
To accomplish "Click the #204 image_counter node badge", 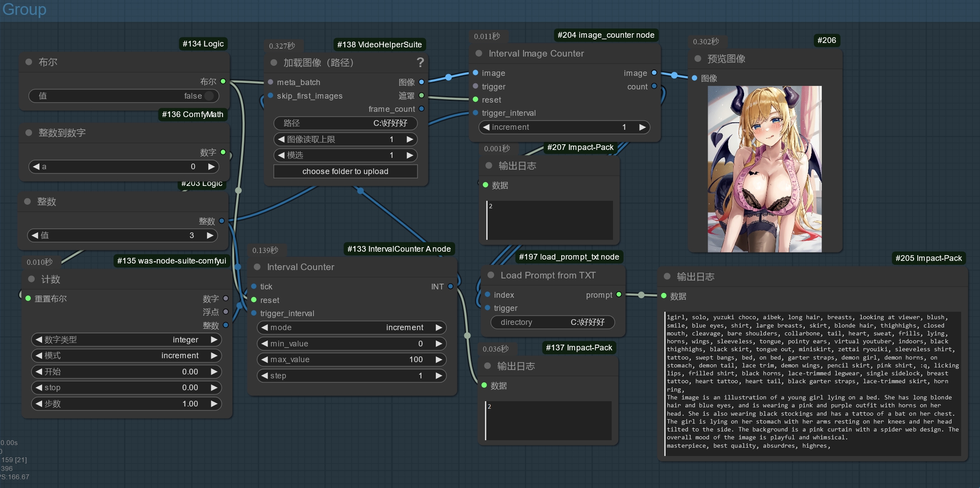I will tap(606, 35).
